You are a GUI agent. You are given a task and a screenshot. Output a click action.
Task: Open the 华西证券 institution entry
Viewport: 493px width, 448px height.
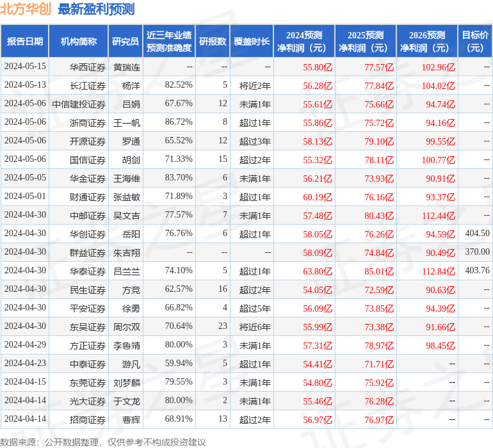click(x=88, y=67)
